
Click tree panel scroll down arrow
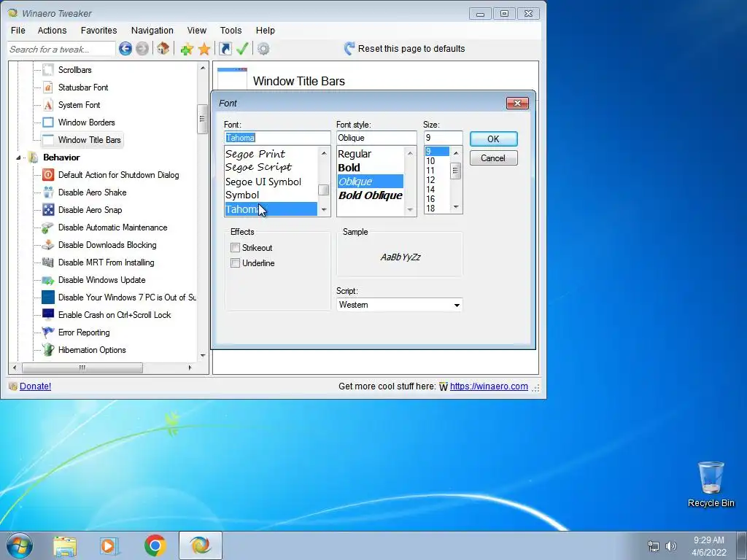(203, 356)
